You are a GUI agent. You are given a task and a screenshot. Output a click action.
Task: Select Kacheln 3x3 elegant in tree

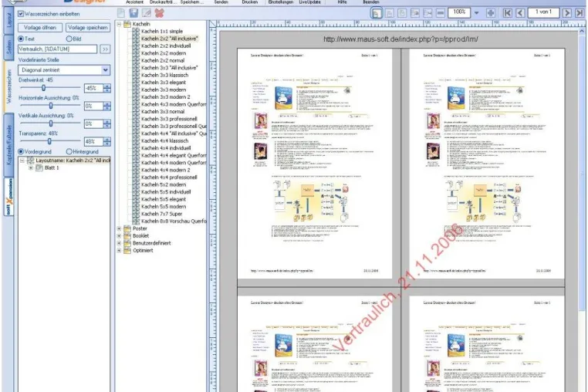[x=164, y=82]
